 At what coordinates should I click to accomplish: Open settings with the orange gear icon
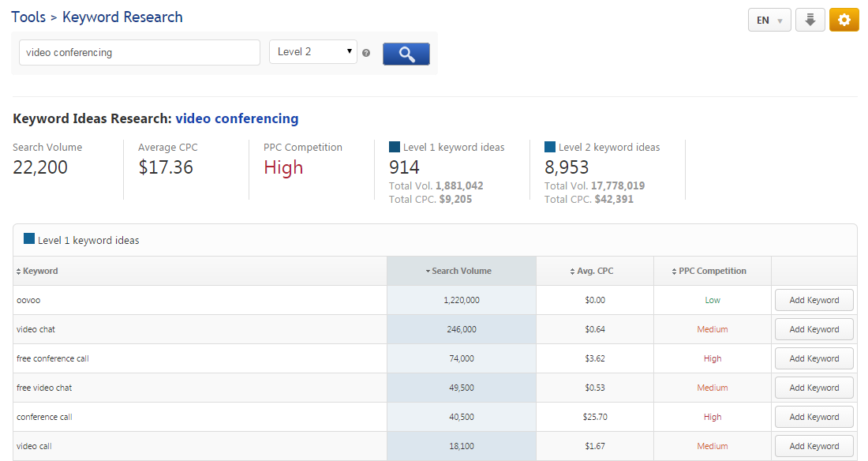[x=844, y=21]
